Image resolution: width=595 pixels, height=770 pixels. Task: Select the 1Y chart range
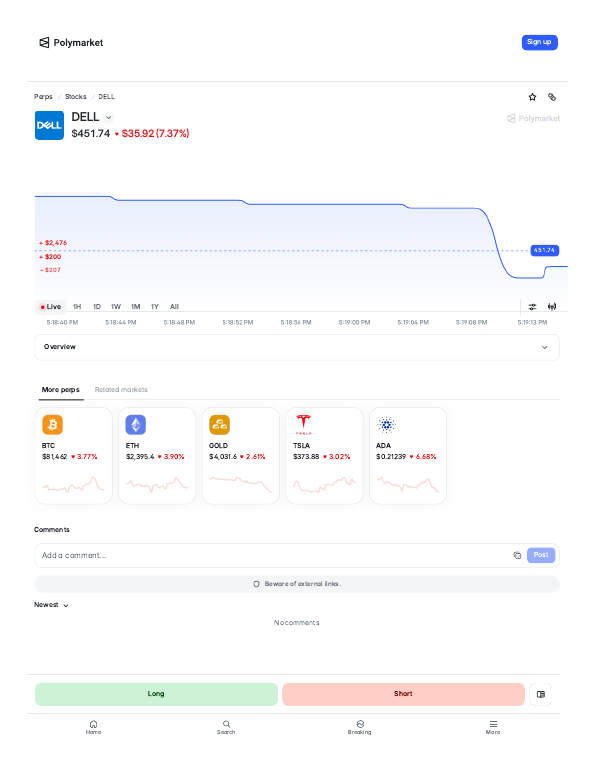pos(155,306)
